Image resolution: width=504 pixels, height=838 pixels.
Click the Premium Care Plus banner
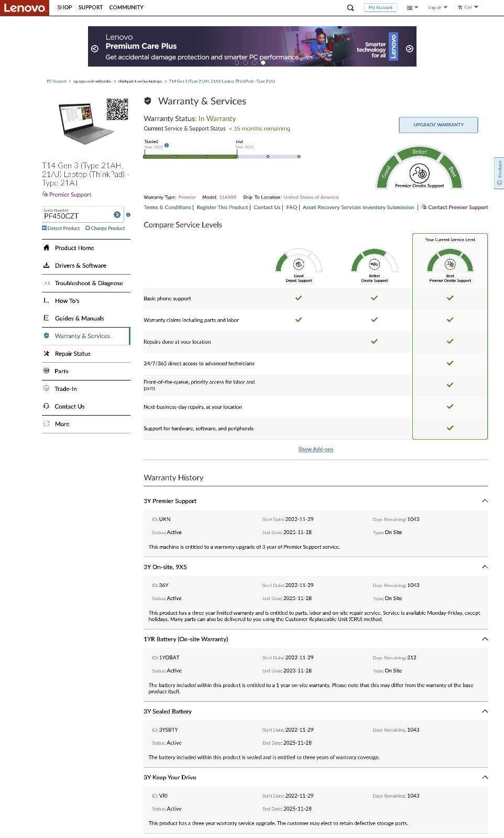[252, 47]
